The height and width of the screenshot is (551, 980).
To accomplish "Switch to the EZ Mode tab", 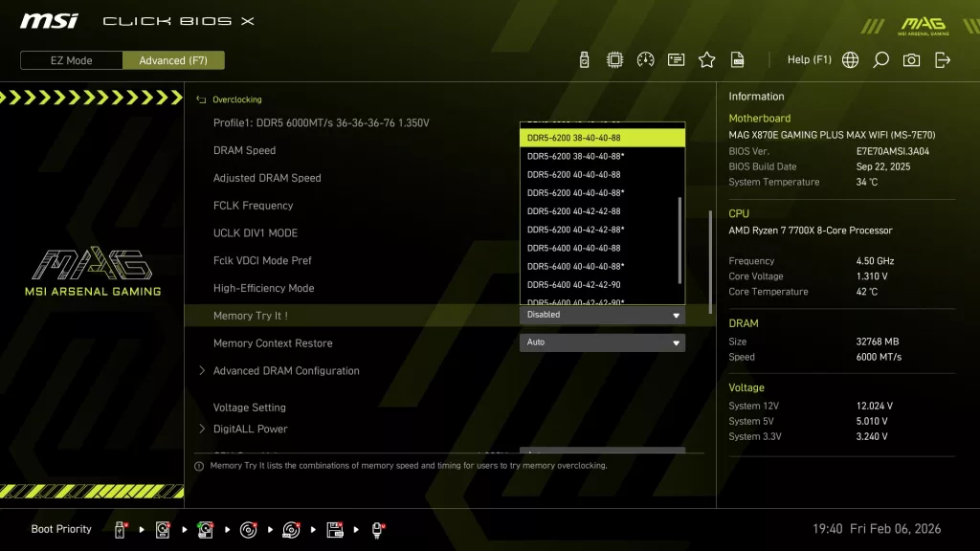I will 70,59.
